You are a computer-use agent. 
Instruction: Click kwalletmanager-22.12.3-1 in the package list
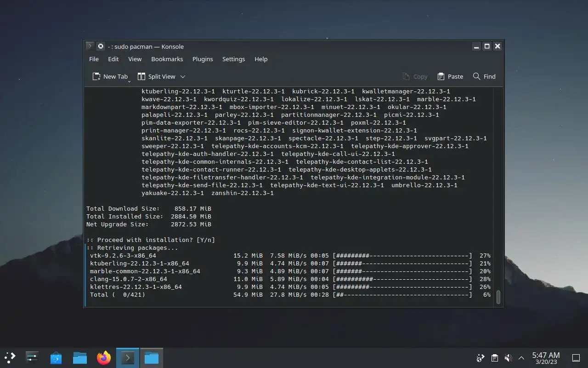pos(406,91)
